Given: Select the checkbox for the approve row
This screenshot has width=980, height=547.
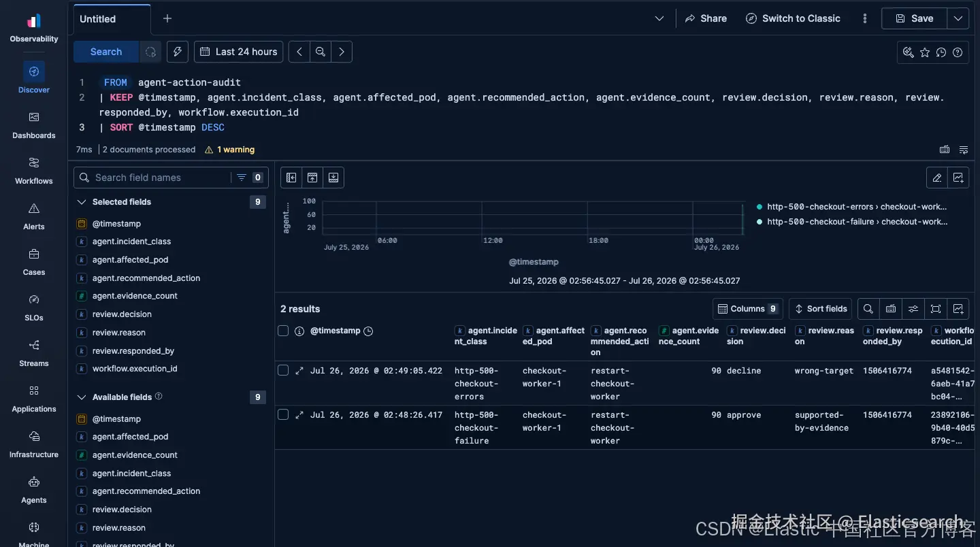Looking at the screenshot, I should [283, 414].
